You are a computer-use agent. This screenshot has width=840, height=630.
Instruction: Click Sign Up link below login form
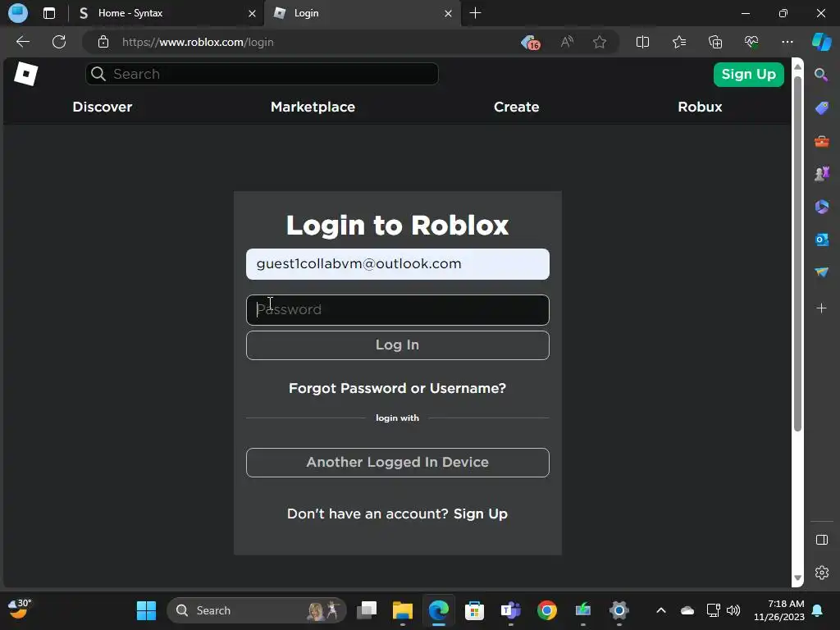pos(480,514)
